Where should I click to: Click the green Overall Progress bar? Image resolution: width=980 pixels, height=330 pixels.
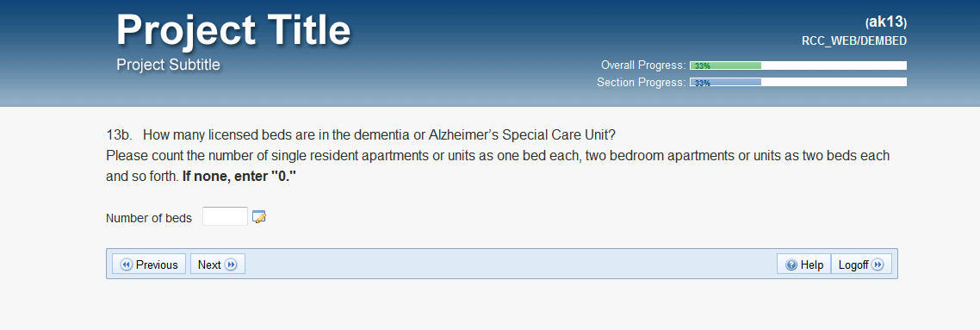(798, 65)
